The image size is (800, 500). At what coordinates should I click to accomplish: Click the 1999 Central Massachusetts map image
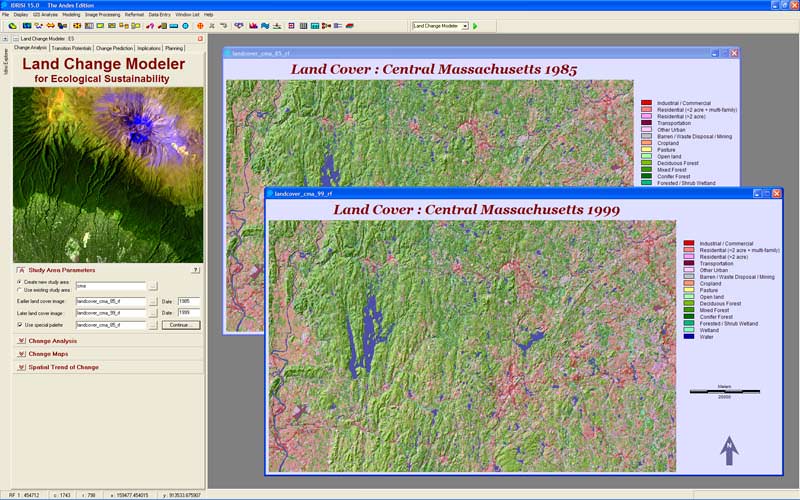[x=472, y=346]
